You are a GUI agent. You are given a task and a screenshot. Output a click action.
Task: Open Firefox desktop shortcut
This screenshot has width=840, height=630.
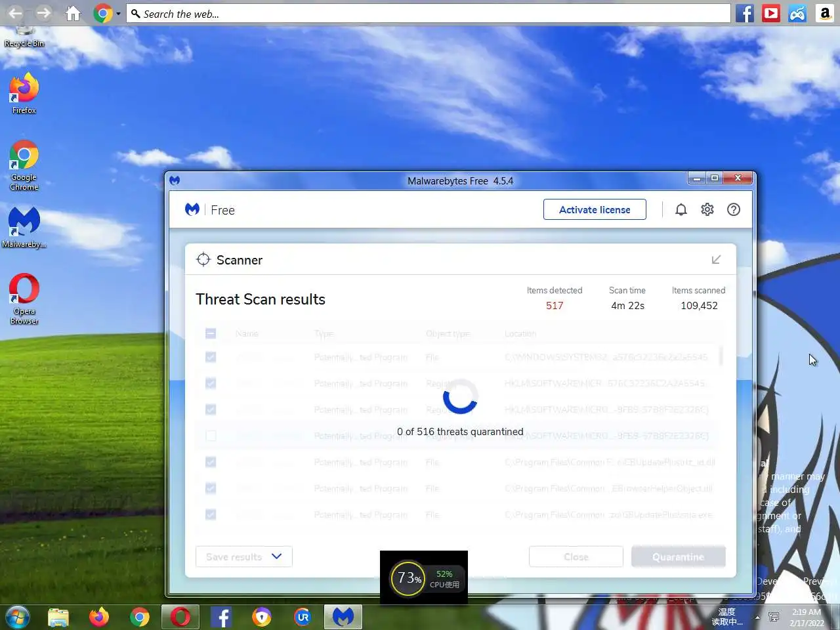[24, 93]
